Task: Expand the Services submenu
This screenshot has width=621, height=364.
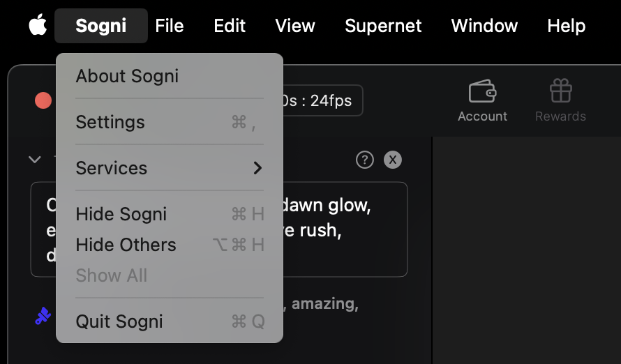Action: pos(170,168)
